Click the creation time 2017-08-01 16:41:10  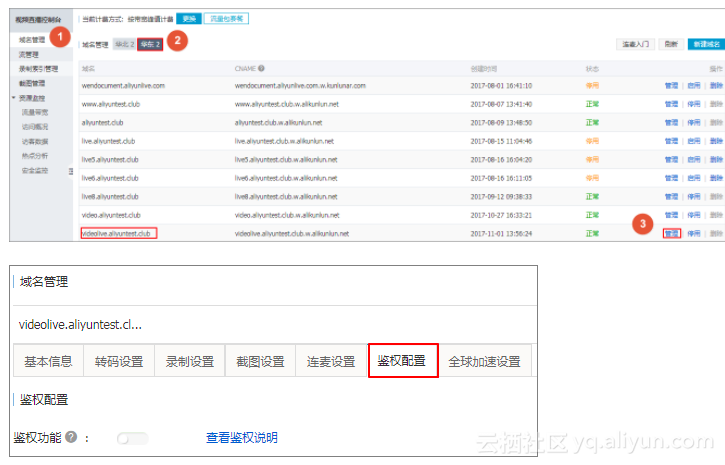click(x=501, y=86)
